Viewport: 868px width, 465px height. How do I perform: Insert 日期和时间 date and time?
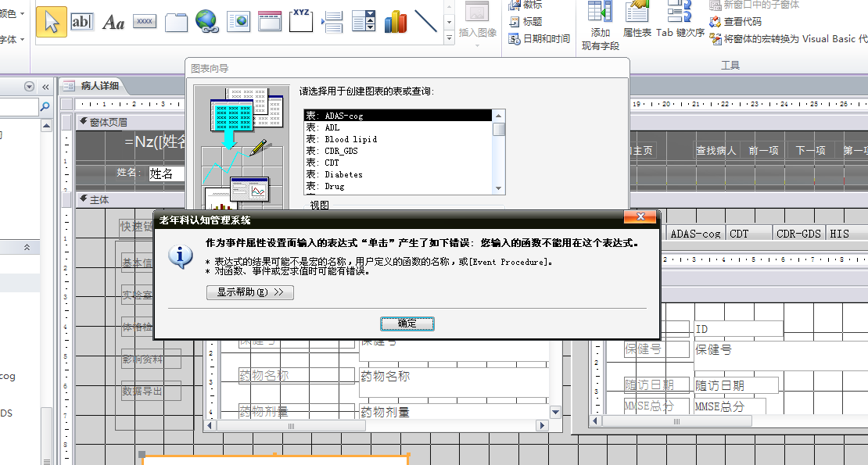(540, 39)
